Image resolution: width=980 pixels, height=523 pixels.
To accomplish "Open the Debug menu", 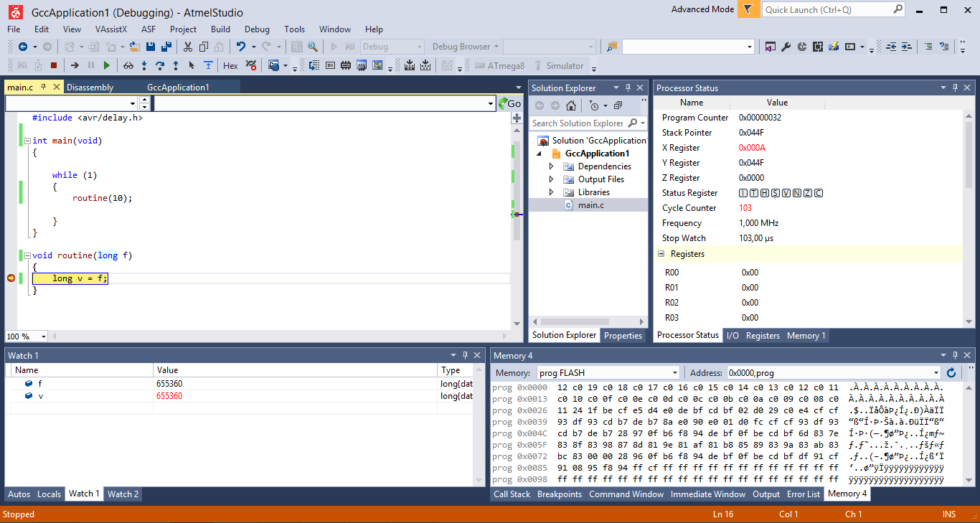I will tap(257, 29).
